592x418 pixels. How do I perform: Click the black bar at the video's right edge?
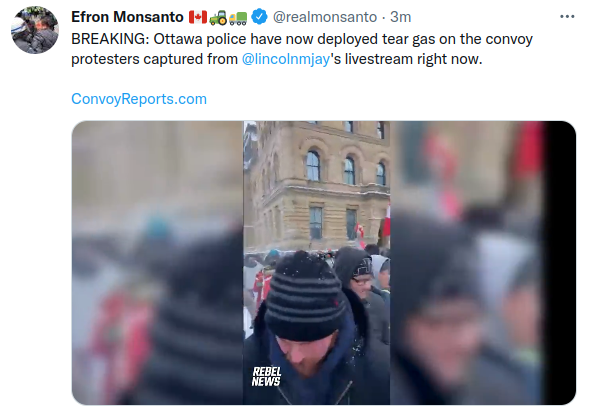pyautogui.click(x=560, y=263)
